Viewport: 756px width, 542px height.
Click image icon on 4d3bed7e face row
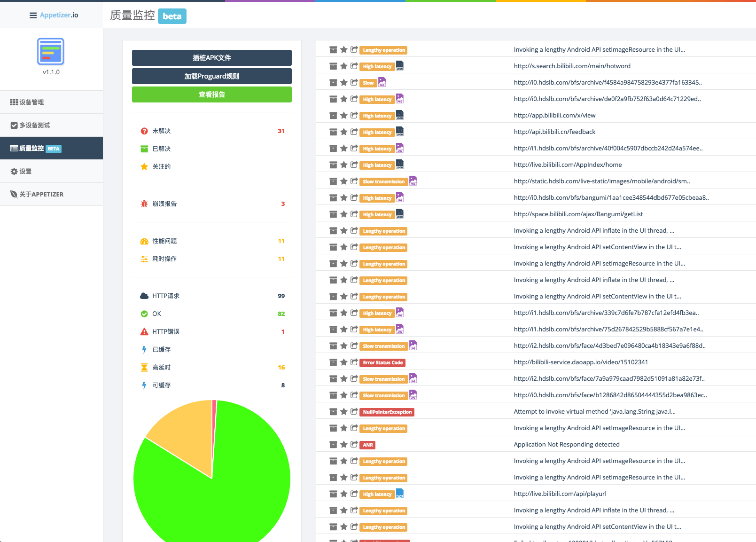pyautogui.click(x=413, y=345)
